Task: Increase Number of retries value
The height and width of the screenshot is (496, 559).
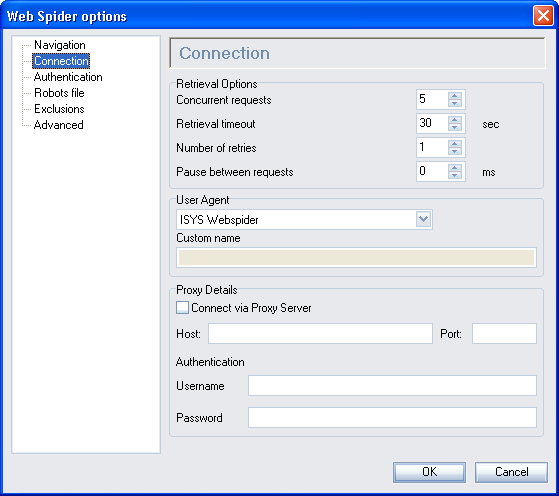Action: coord(455,143)
